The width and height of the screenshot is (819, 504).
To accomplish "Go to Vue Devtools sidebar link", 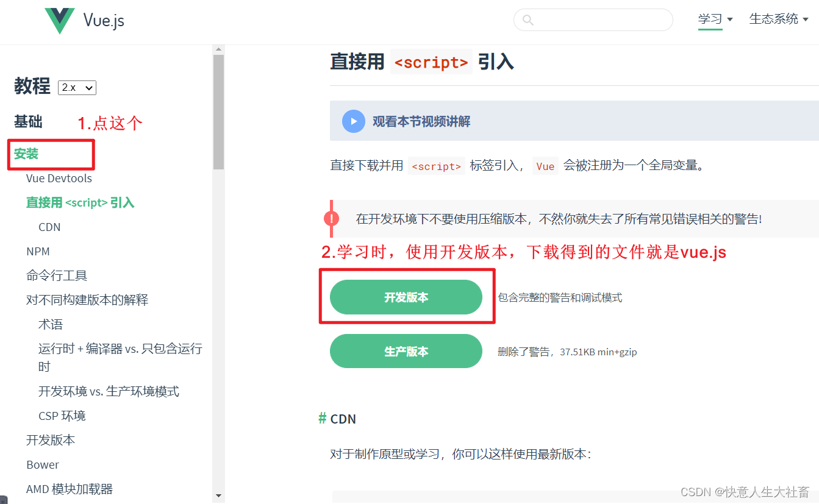I will 59,179.
